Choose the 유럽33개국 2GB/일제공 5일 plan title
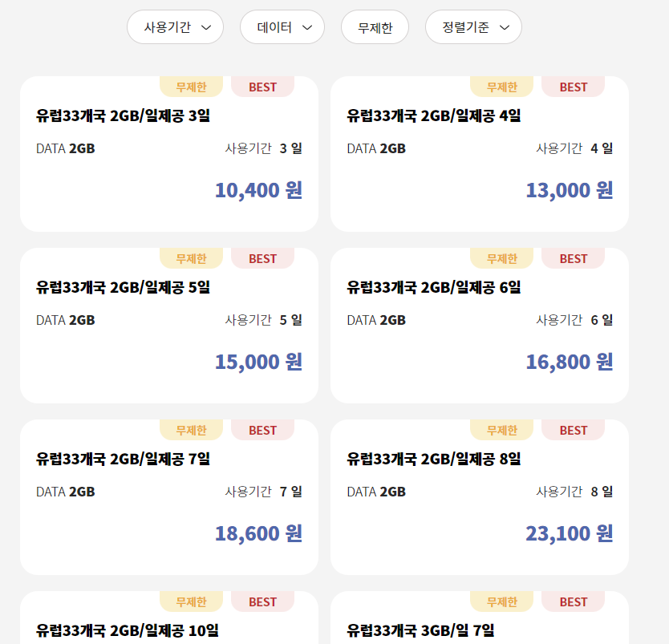Image resolution: width=669 pixels, height=644 pixels. (x=123, y=287)
